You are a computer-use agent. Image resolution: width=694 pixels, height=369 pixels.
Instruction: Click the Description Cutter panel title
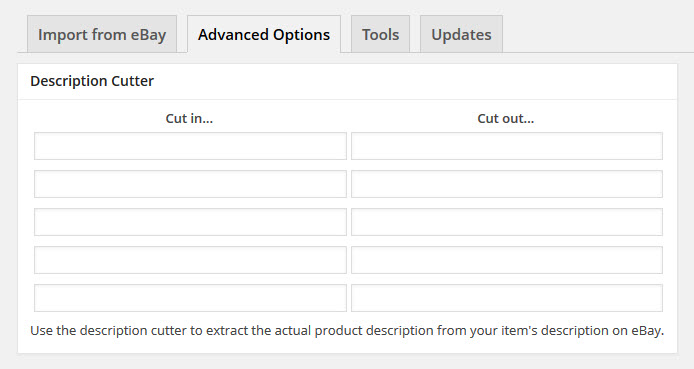click(x=92, y=81)
